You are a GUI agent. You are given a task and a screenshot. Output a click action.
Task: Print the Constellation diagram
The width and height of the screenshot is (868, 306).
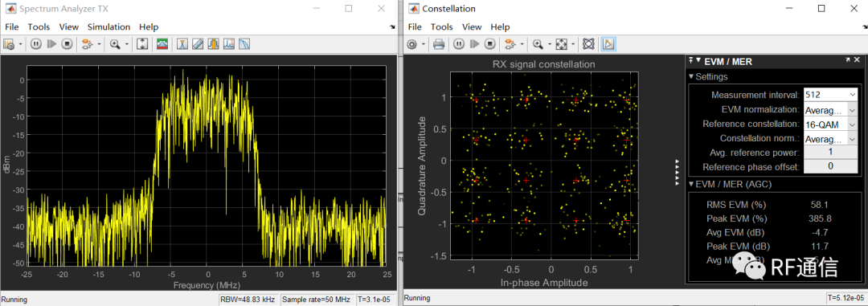click(439, 44)
